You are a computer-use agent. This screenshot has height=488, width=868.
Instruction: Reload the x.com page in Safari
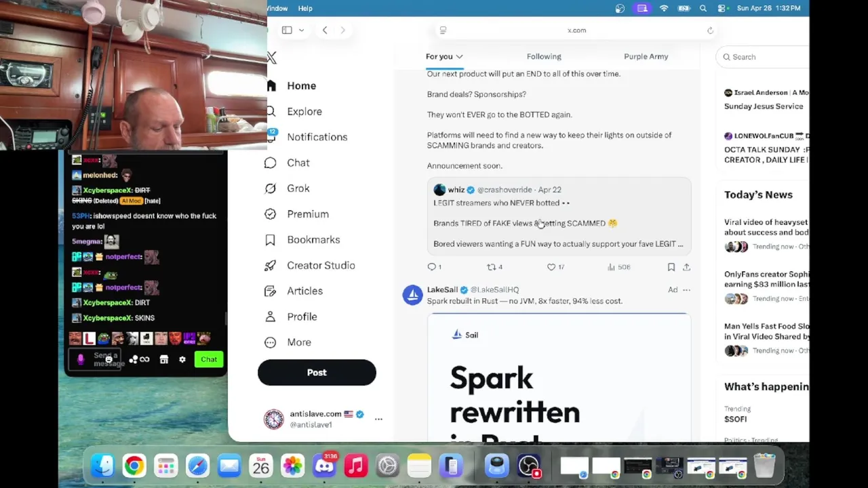point(710,30)
